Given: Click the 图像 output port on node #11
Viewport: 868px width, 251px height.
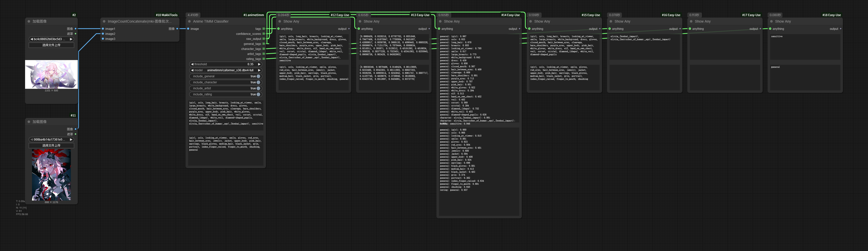Looking at the screenshot, I should [x=76, y=129].
